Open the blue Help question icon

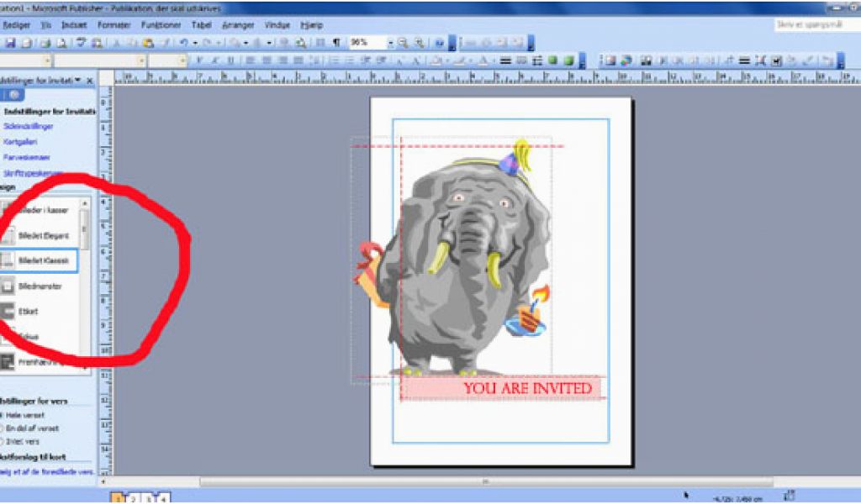439,43
